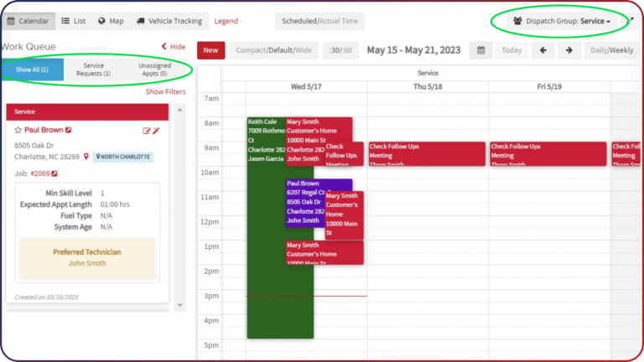The height and width of the screenshot is (362, 644).
Task: Toggle Scheduled/Actual Time view
Action: (319, 21)
